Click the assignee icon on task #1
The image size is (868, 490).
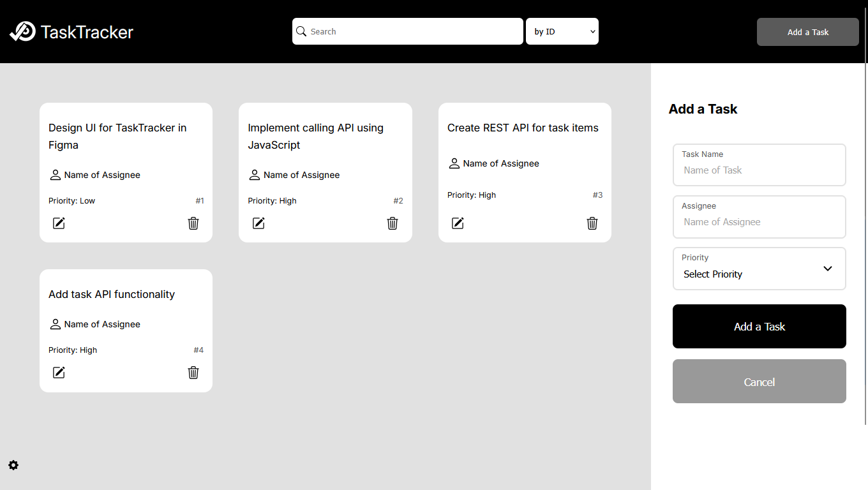point(55,175)
